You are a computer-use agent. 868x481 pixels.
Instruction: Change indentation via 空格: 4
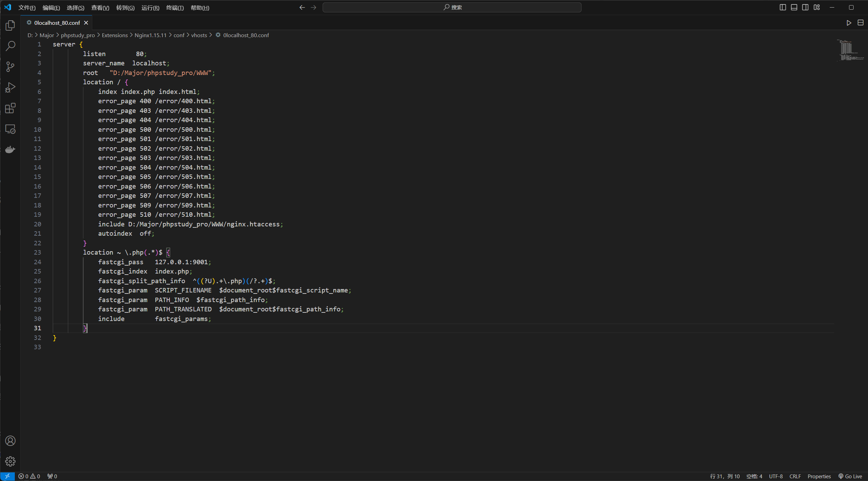(754, 476)
